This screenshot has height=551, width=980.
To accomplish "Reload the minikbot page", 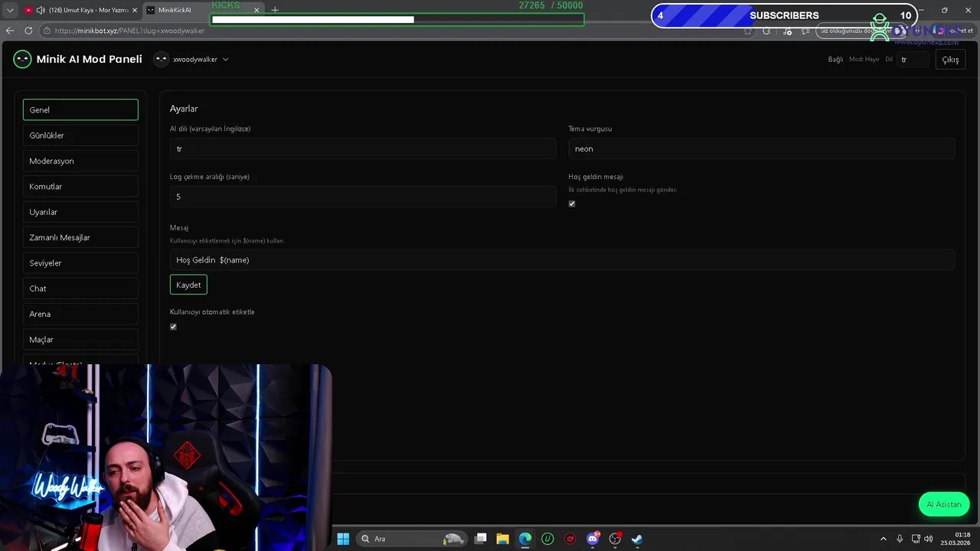I will (28, 31).
